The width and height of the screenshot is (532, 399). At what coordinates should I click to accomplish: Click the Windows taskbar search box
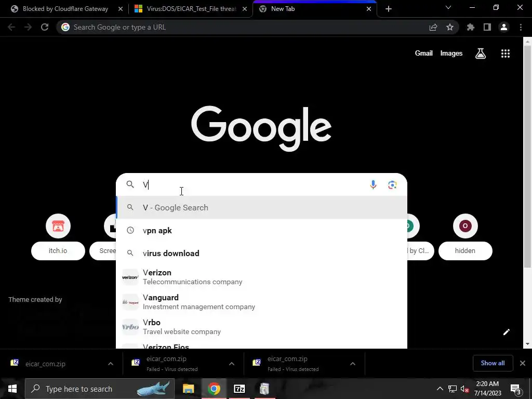(x=100, y=389)
